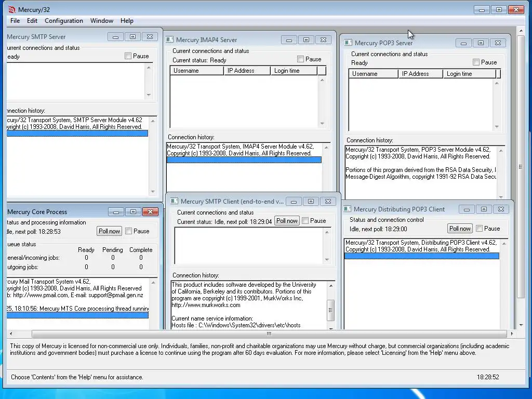
Task: Click Poll now in Mercury SMTP Client
Action: click(287, 220)
